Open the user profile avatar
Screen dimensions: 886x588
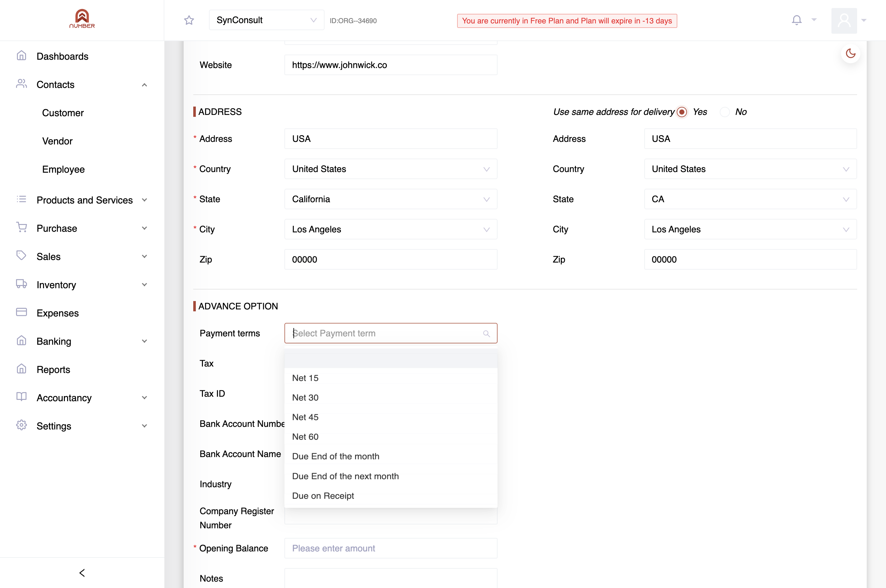click(x=844, y=21)
